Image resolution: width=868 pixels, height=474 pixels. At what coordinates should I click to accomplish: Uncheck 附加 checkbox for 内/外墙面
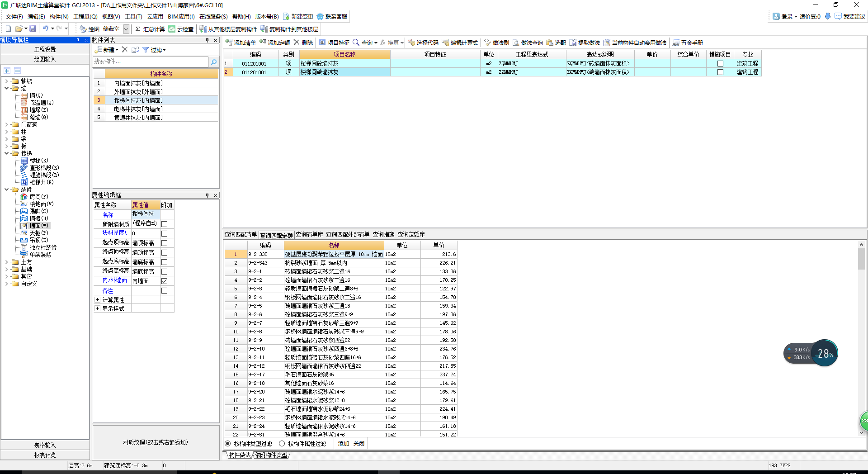(x=164, y=281)
